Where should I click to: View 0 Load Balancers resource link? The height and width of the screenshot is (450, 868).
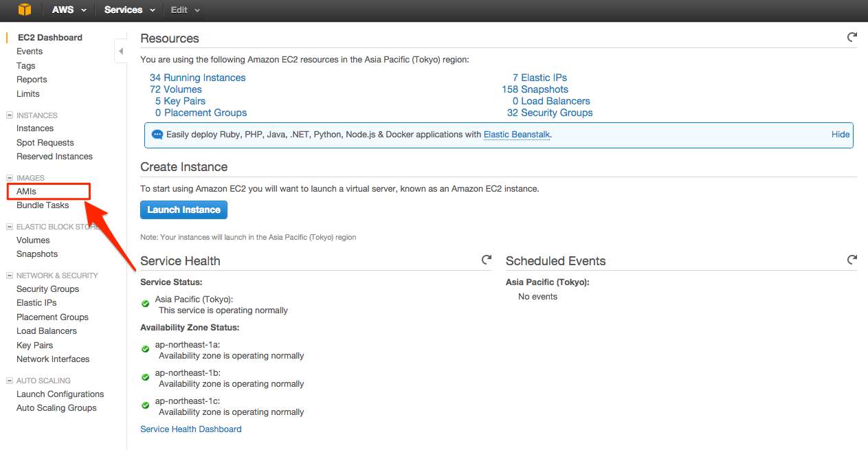551,101
